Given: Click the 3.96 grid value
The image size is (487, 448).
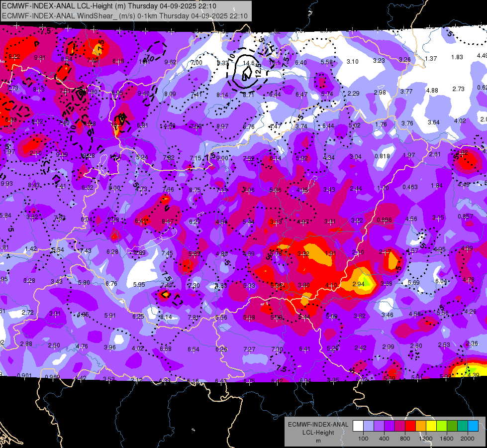Looking at the screenshot, I should point(109,347).
